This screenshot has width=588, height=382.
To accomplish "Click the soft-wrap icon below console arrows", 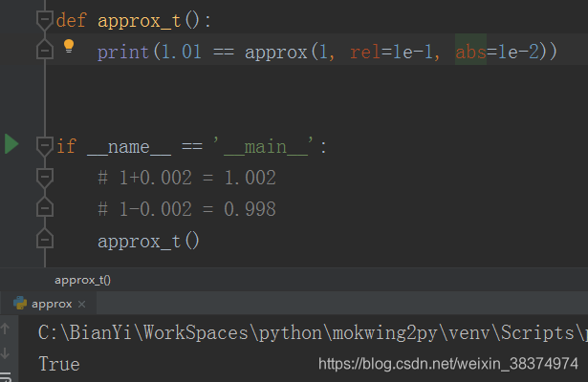I will (x=5, y=377).
